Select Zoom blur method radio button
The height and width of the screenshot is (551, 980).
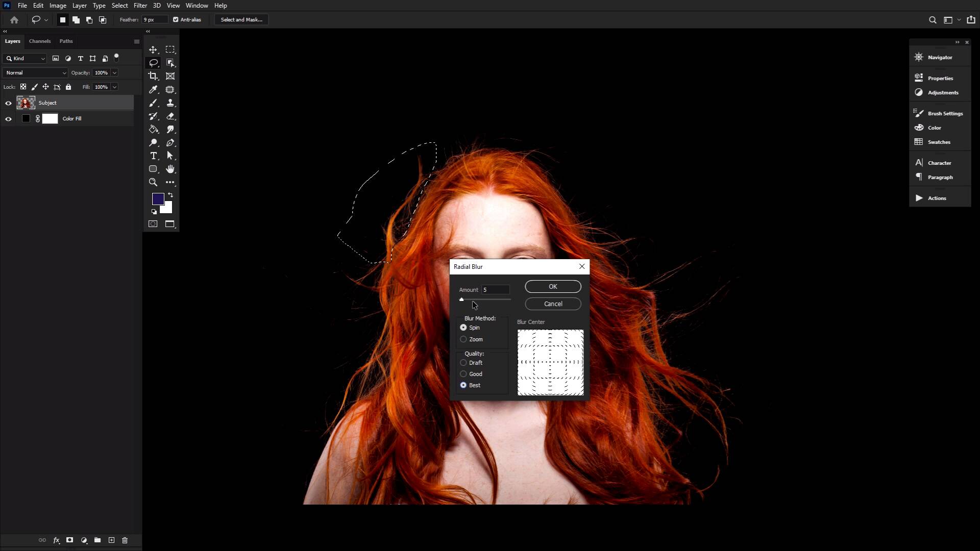(463, 339)
